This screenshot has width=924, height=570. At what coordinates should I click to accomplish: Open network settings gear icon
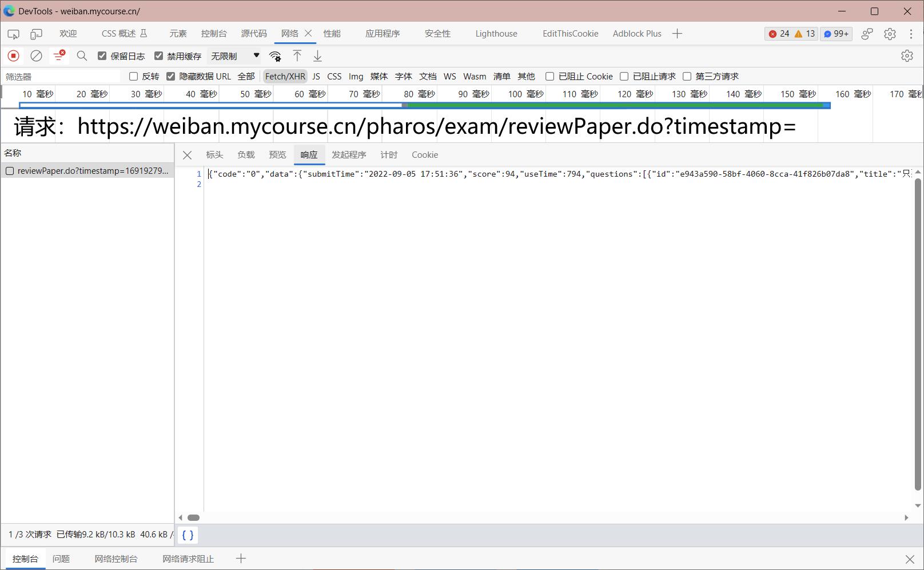pos(907,55)
